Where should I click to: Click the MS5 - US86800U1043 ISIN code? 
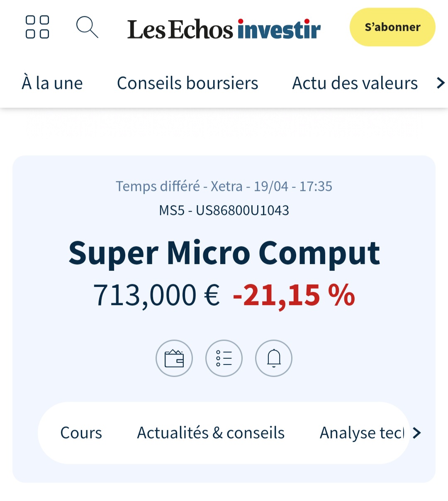click(224, 210)
